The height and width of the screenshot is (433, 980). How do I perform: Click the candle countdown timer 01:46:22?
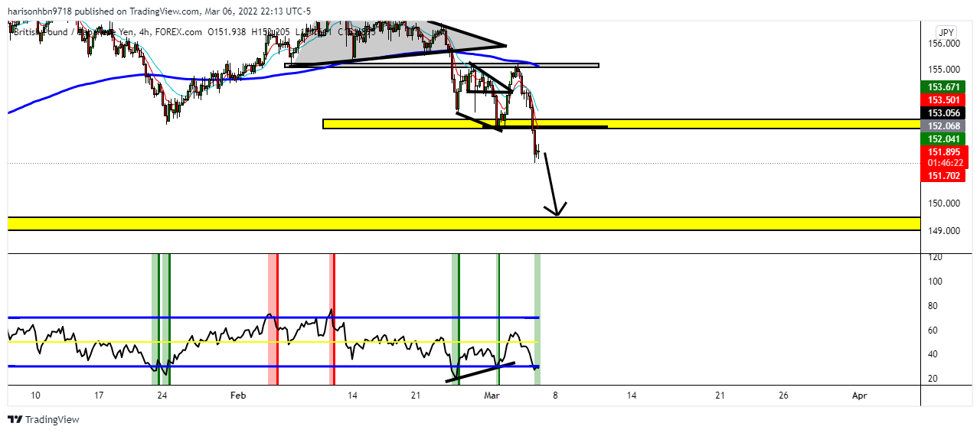(x=944, y=163)
